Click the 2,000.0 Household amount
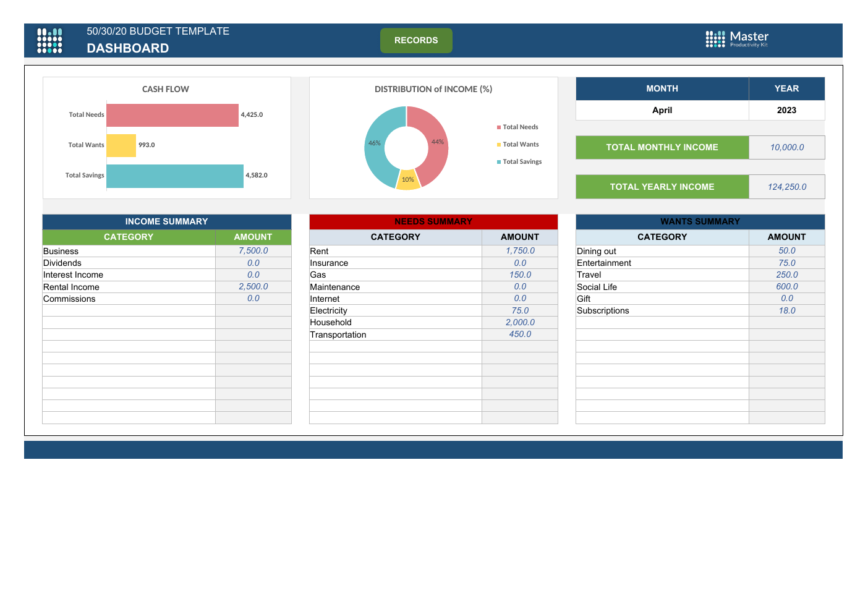This screenshot has height=614, width=868. (520, 323)
